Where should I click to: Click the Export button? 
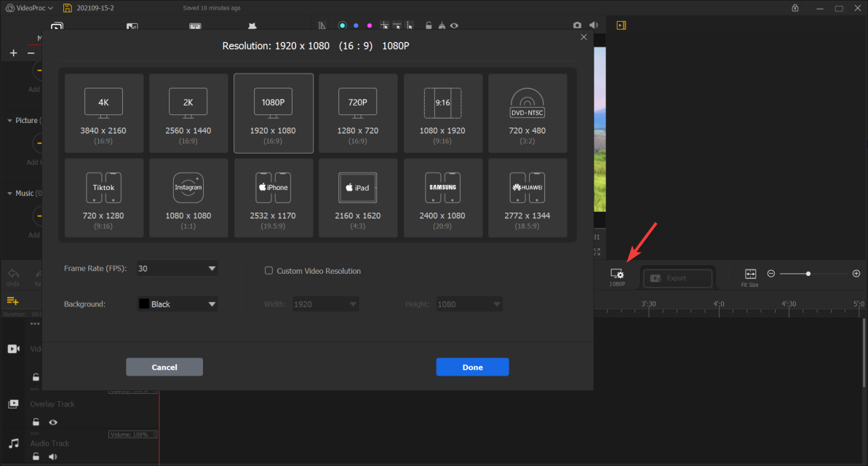pyautogui.click(x=677, y=278)
